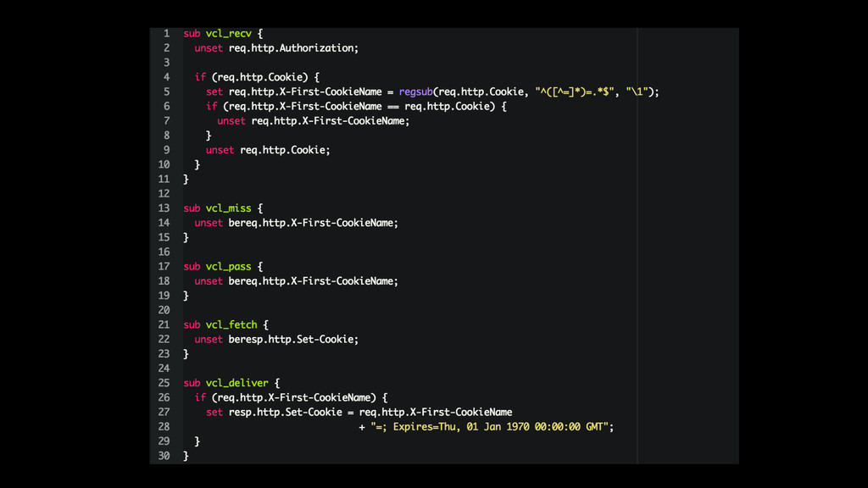This screenshot has height=488, width=868.
Task: Click the unset bereq statement on line 14
Action: pyautogui.click(x=296, y=223)
